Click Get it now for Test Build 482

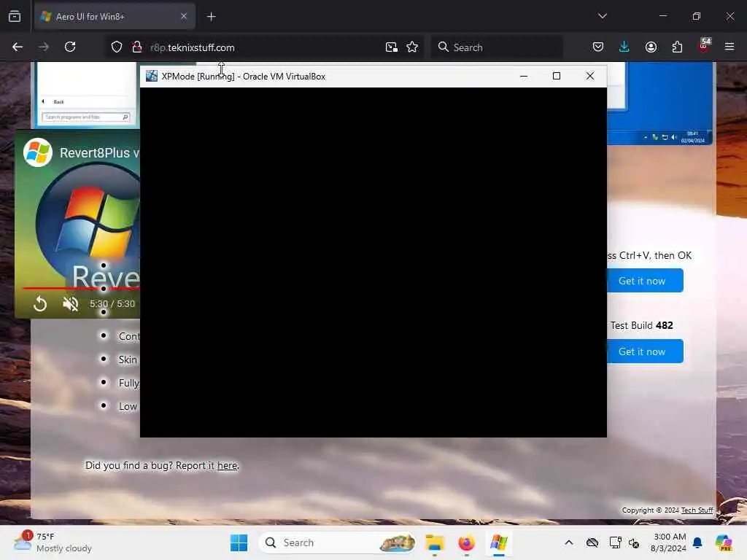645,351
